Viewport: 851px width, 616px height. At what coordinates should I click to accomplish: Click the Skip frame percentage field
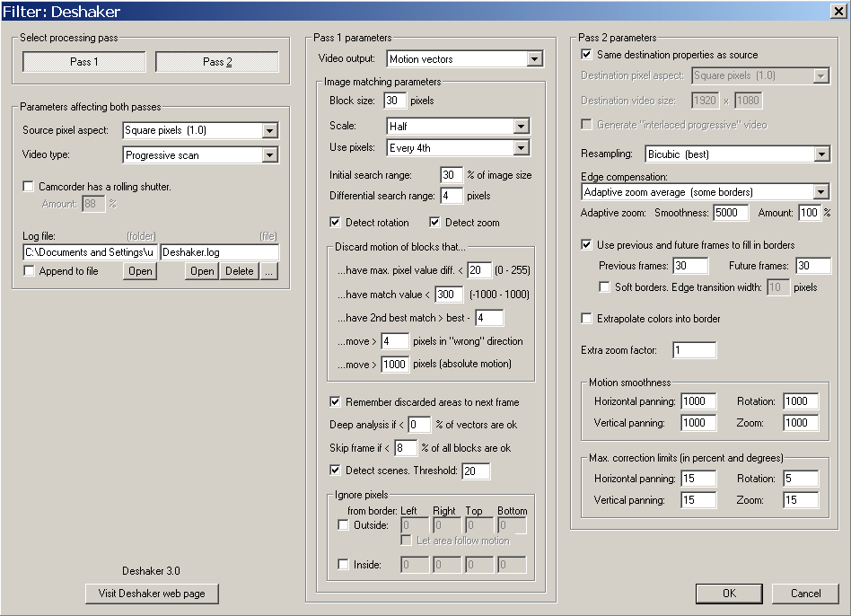[406, 448]
